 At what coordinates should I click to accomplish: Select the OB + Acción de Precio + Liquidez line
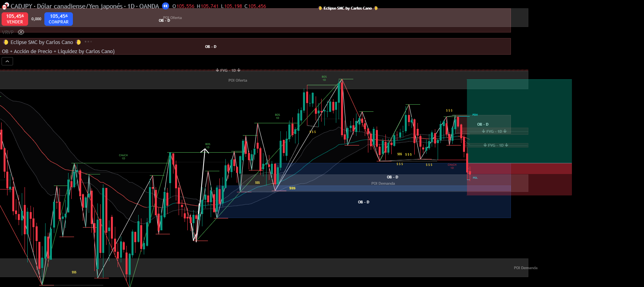tap(58, 51)
